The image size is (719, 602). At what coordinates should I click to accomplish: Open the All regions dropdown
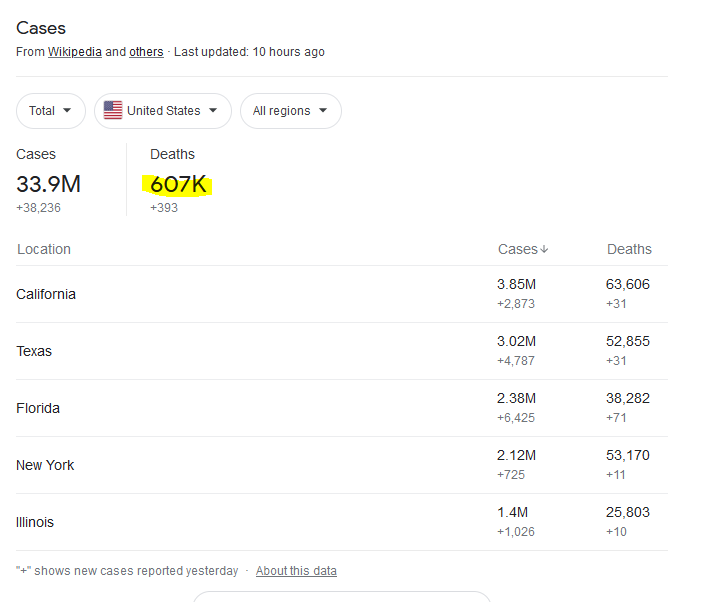coord(291,111)
